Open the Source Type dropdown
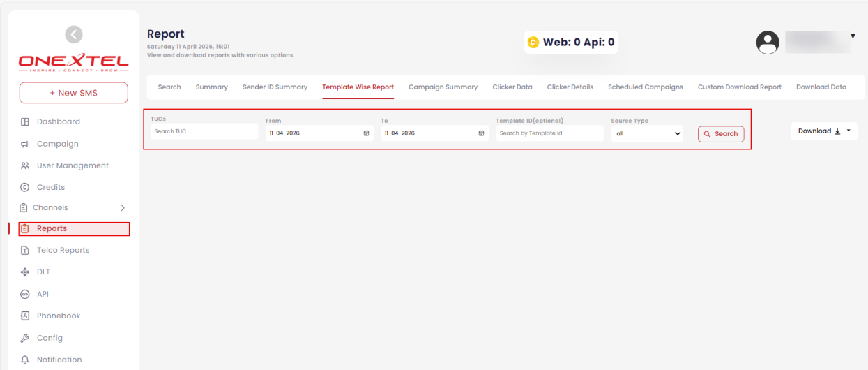 coord(648,133)
